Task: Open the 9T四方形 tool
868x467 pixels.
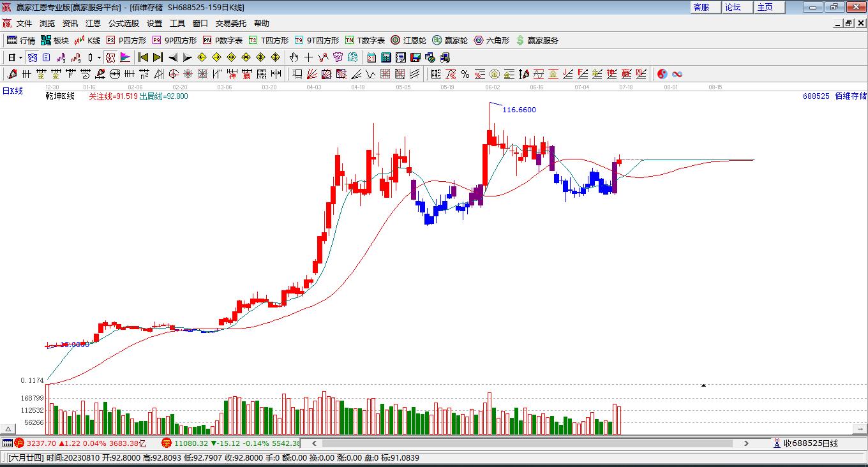Action: [317, 40]
